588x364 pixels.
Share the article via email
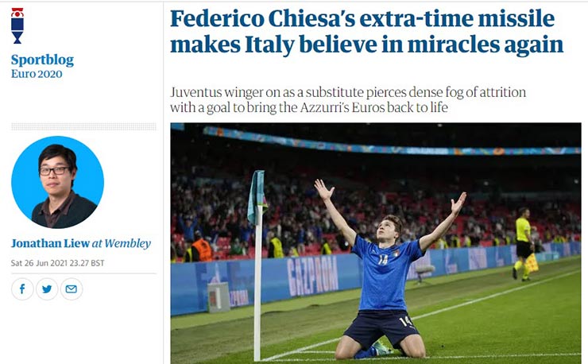(x=72, y=288)
